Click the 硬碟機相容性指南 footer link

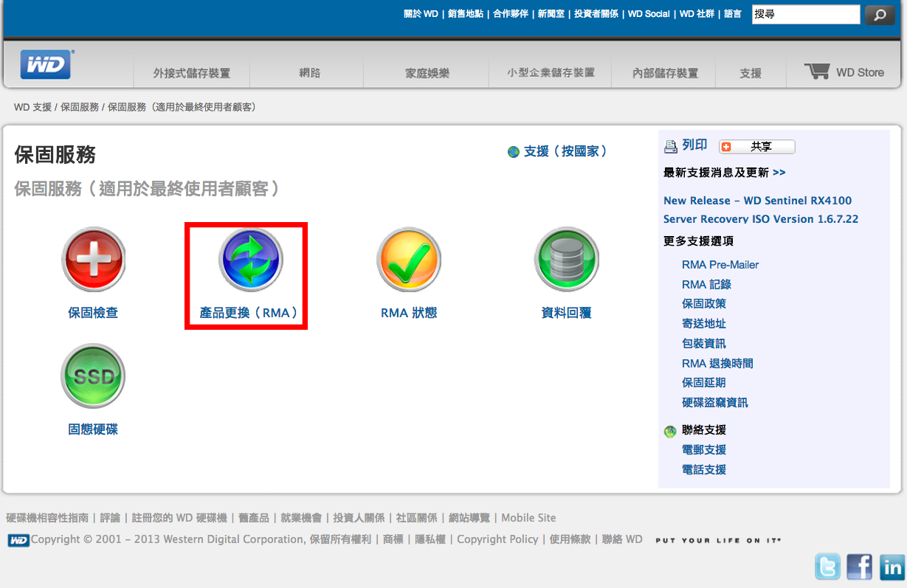click(47, 518)
